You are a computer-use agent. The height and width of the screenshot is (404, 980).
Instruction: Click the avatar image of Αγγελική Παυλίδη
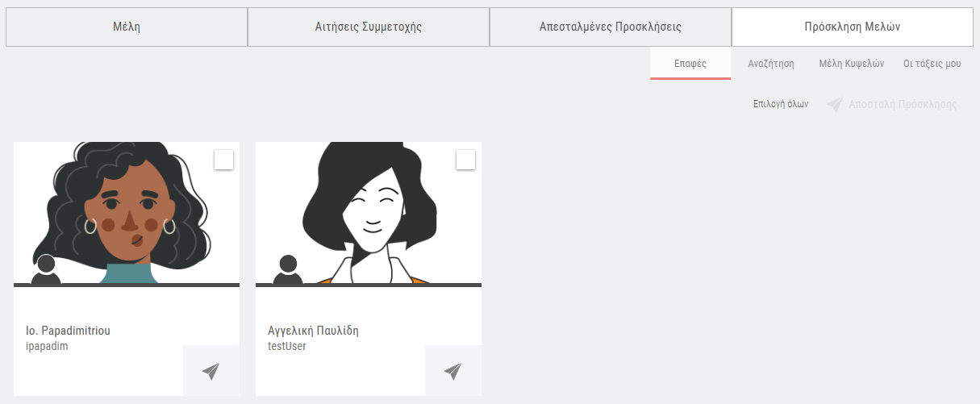coord(369,213)
